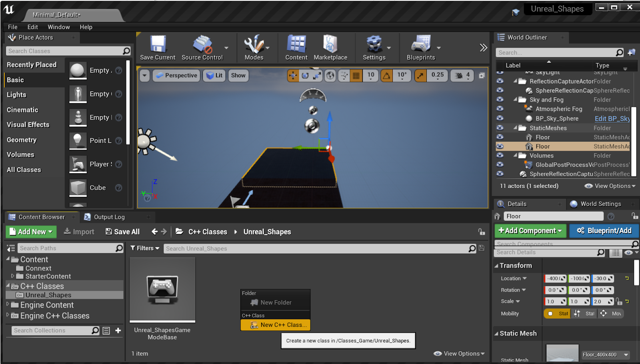Open the Marketplace toolbar icon

(x=330, y=44)
